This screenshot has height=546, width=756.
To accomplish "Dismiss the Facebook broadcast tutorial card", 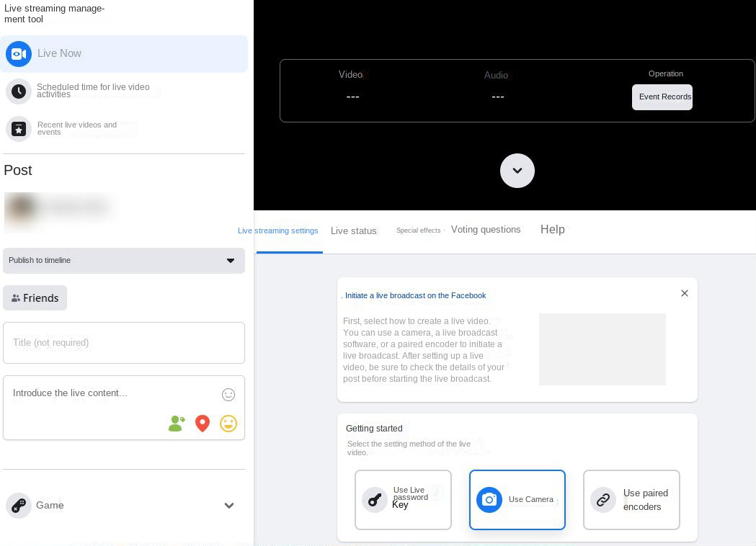I will [684, 293].
